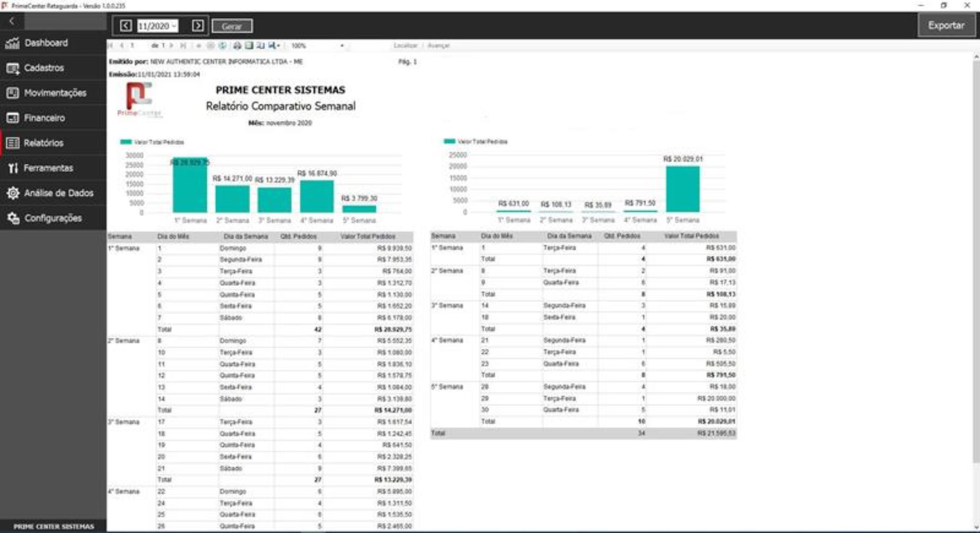
Task: Go to next report page
Action: click(171, 46)
